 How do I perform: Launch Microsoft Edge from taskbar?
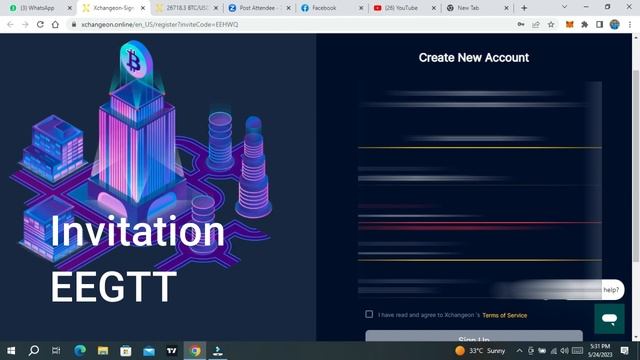pyautogui.click(x=80, y=351)
